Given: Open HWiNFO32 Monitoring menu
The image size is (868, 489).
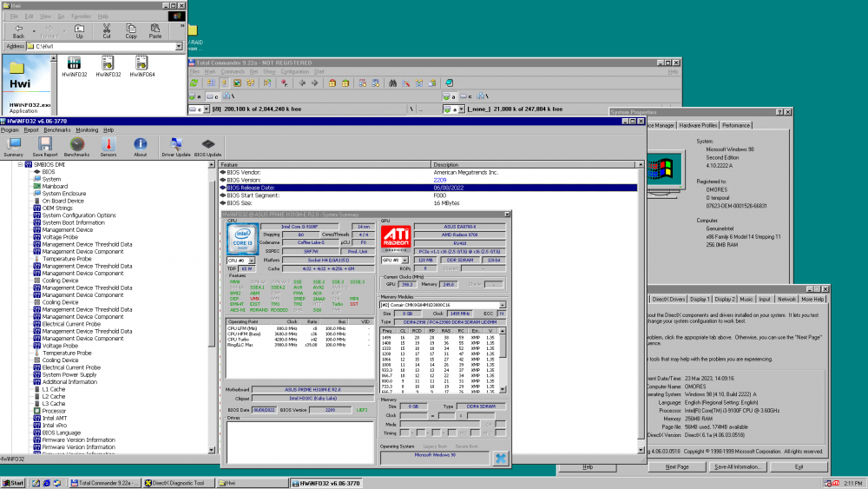Looking at the screenshot, I should (87, 130).
